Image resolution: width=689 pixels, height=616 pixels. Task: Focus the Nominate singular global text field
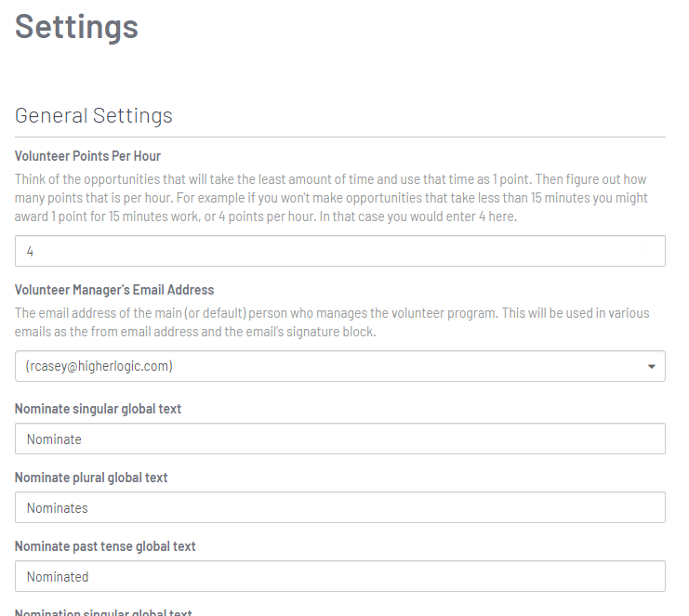coord(340,439)
